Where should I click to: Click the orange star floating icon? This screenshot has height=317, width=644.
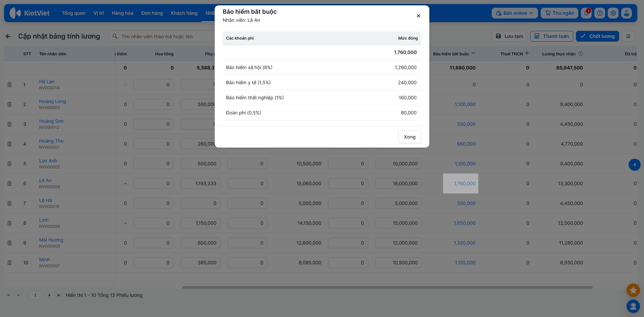pyautogui.click(x=633, y=290)
